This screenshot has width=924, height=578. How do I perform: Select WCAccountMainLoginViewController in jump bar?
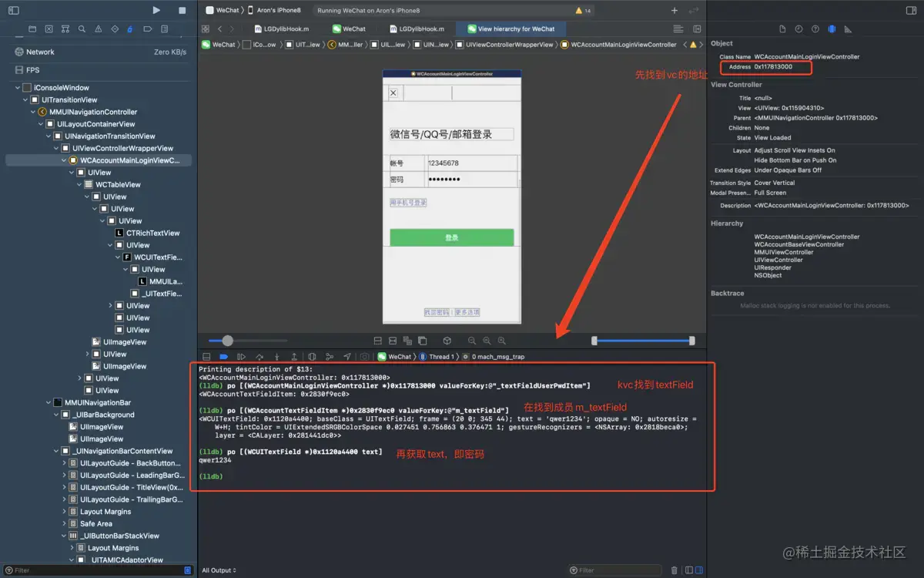tap(618, 45)
